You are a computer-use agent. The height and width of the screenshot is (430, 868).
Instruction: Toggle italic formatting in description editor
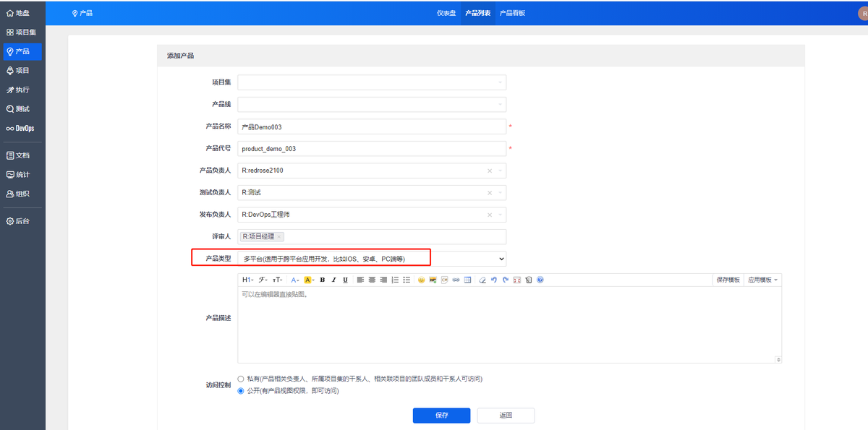[x=334, y=280]
